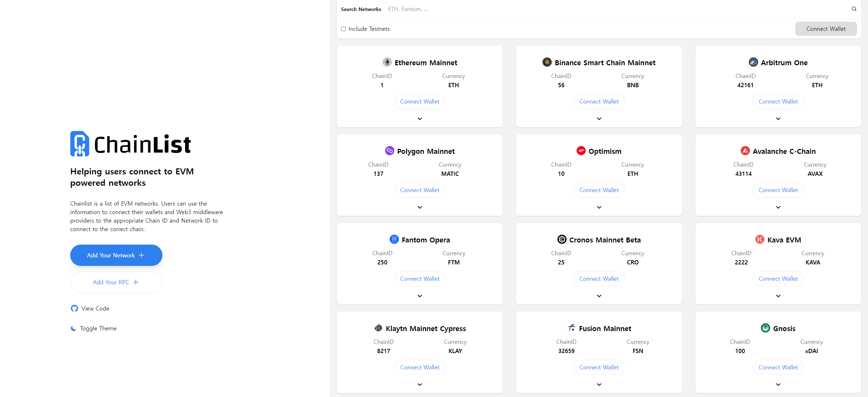Expand the Fusion Mainnet card chevron
This screenshot has height=397, width=868.
point(599,385)
